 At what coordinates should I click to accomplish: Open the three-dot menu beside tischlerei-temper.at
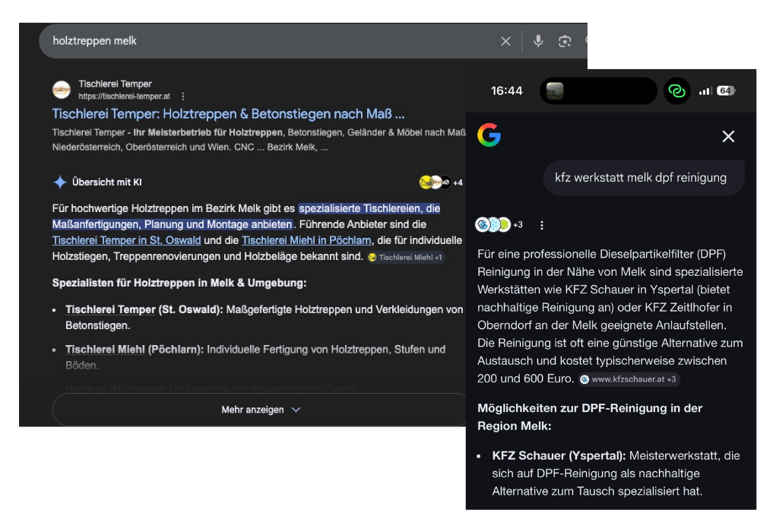[183, 96]
